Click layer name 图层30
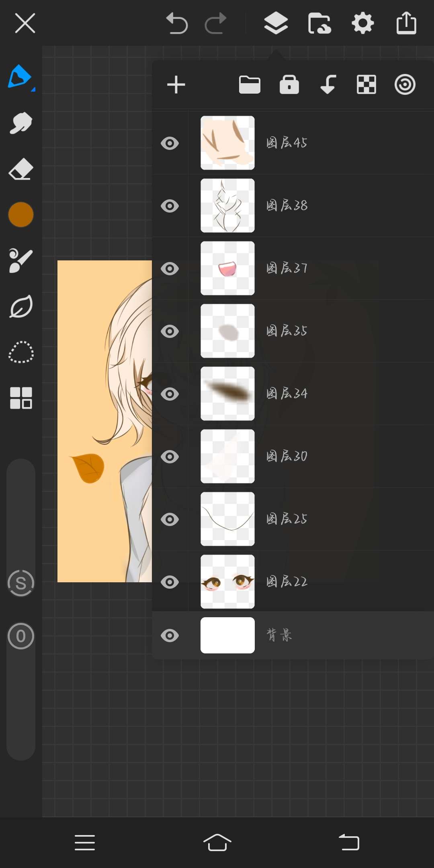 (287, 456)
